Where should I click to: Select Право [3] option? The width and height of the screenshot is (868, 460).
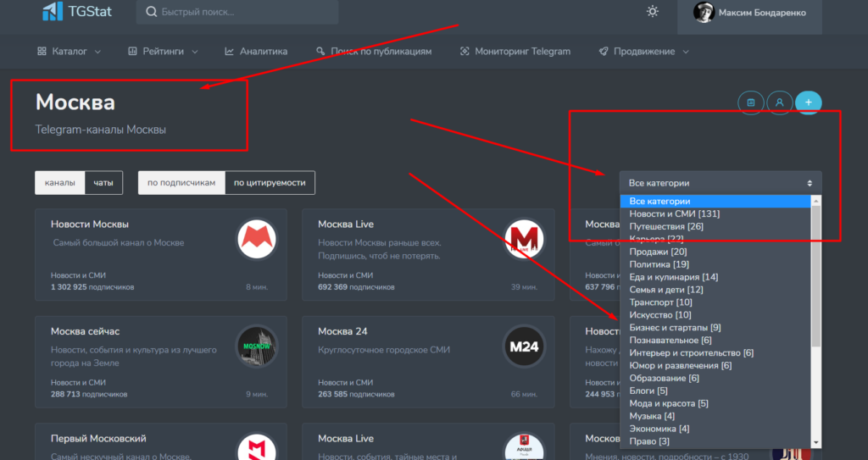point(715,441)
